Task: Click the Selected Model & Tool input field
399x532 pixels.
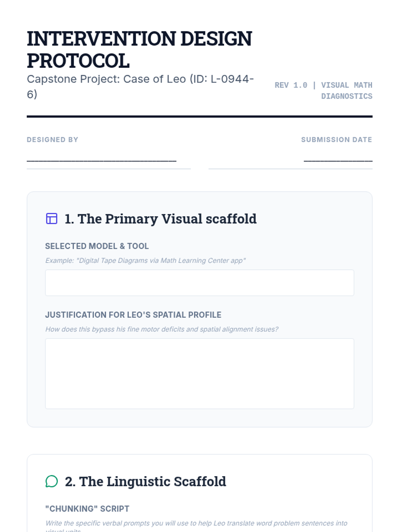Action: (x=199, y=283)
